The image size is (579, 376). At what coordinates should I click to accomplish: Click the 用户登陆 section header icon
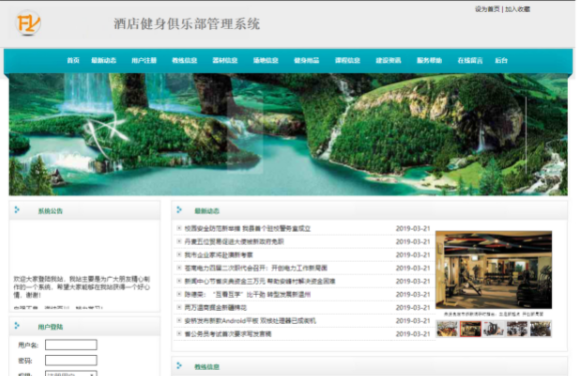coord(17,325)
